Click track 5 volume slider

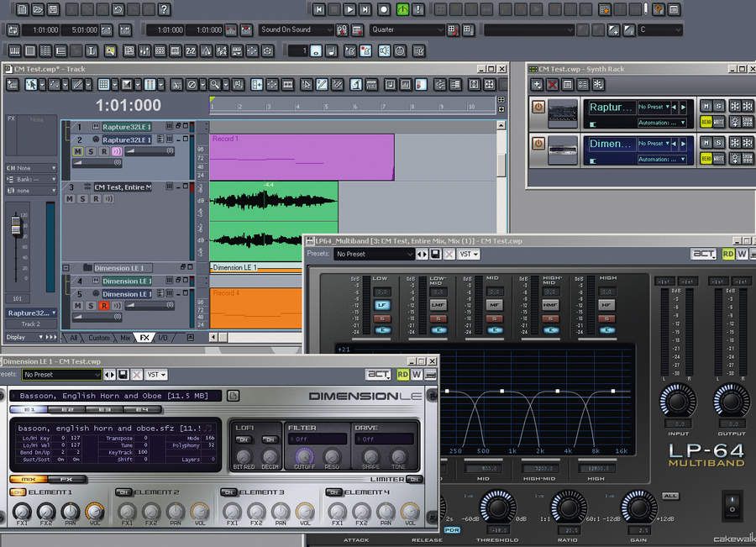point(150,305)
